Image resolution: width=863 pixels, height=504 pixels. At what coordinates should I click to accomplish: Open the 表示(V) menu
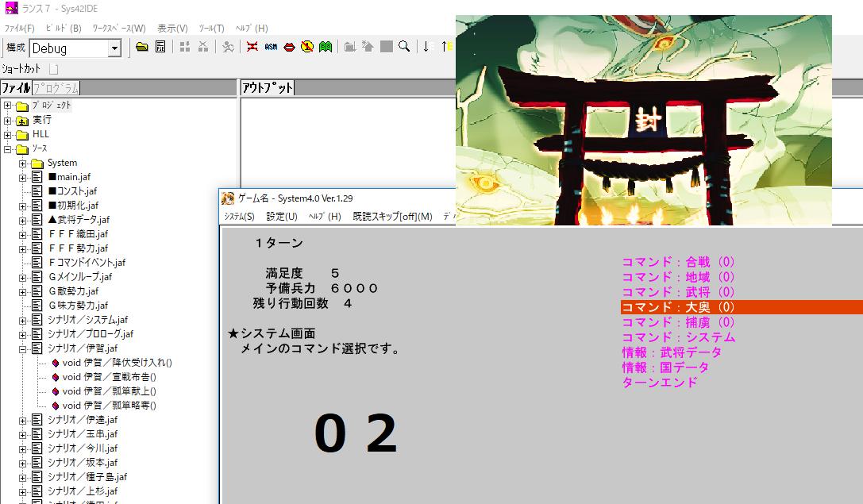[x=172, y=28]
